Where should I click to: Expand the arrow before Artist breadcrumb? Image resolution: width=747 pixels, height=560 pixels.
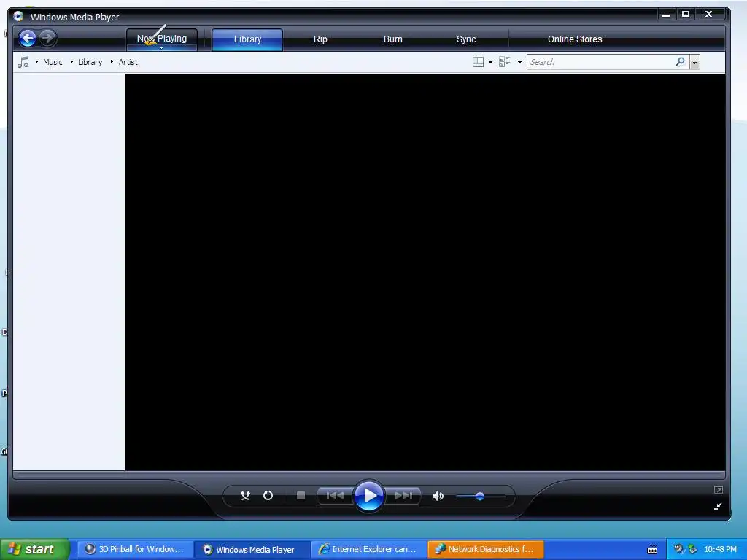coord(112,62)
